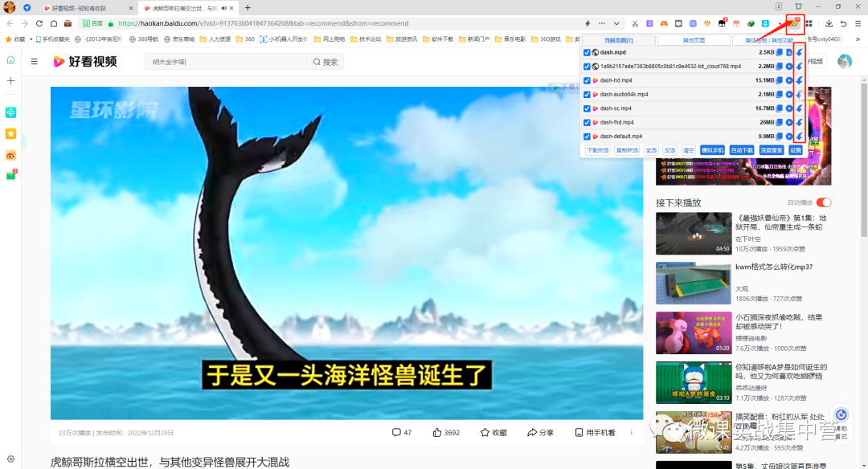Mute the playing tab via its speaker icon

coord(223,8)
